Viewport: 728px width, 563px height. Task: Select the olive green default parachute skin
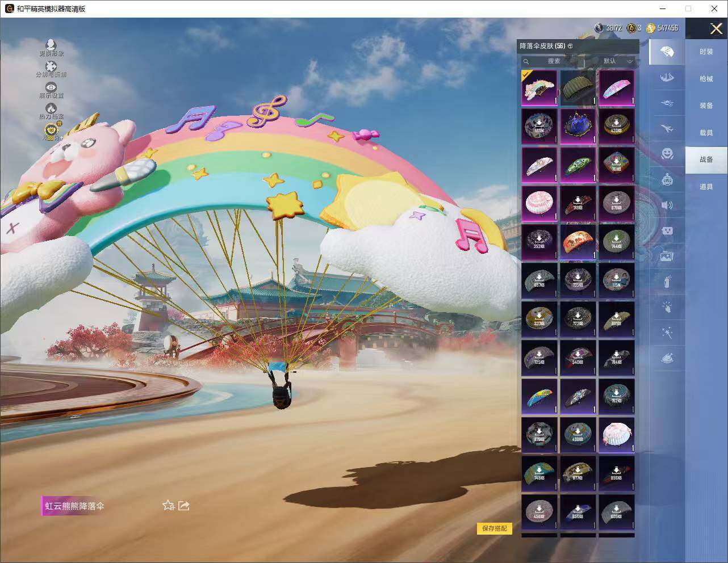click(x=578, y=87)
